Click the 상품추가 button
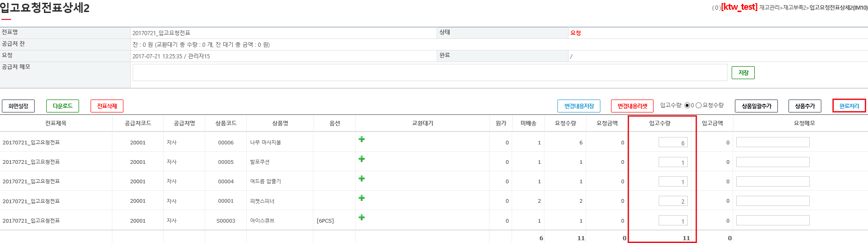This screenshot has width=868, height=243. tap(805, 106)
